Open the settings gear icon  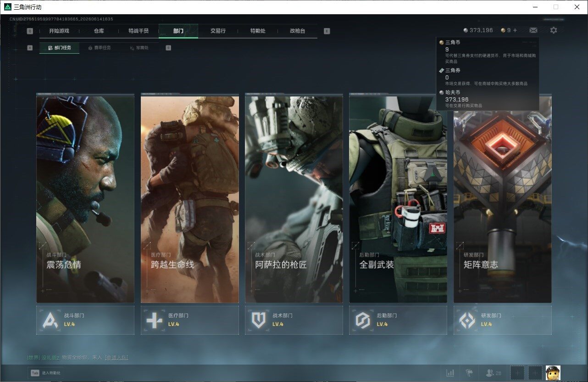[554, 30]
